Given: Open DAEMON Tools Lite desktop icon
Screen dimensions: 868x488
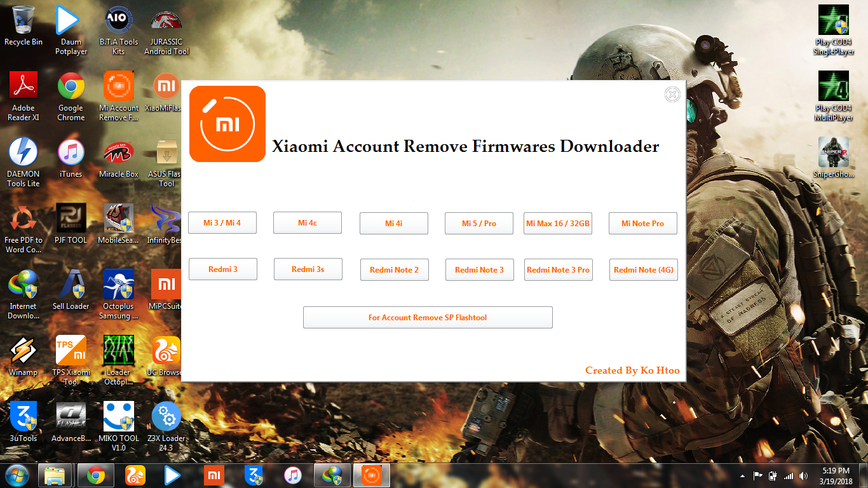Looking at the screenshot, I should 24,162.
